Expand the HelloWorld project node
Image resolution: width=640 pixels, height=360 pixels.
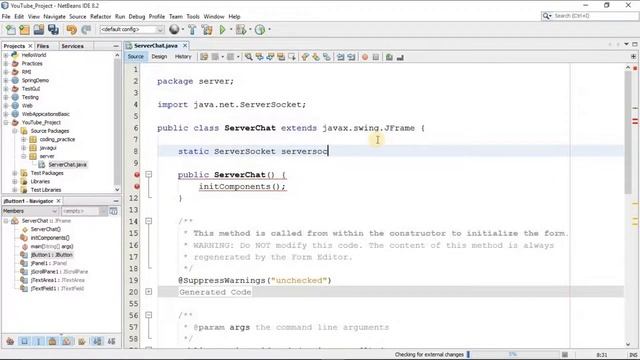click(x=6, y=55)
